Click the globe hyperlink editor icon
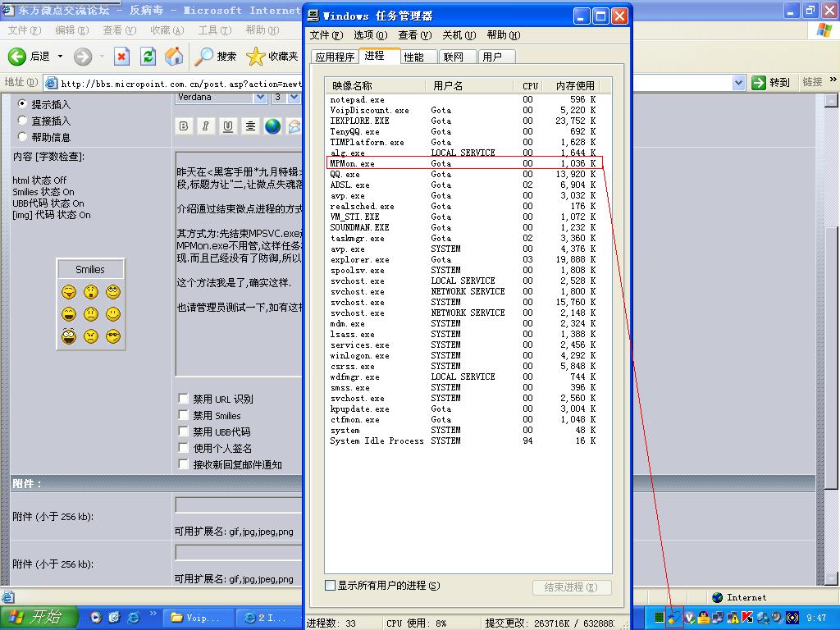Viewport: 840px width, 630px height. click(272, 126)
